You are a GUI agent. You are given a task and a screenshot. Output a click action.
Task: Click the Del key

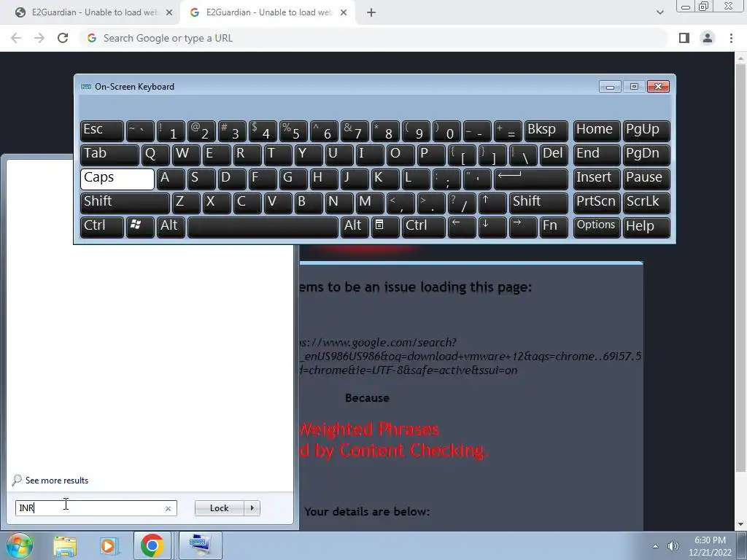click(x=554, y=155)
